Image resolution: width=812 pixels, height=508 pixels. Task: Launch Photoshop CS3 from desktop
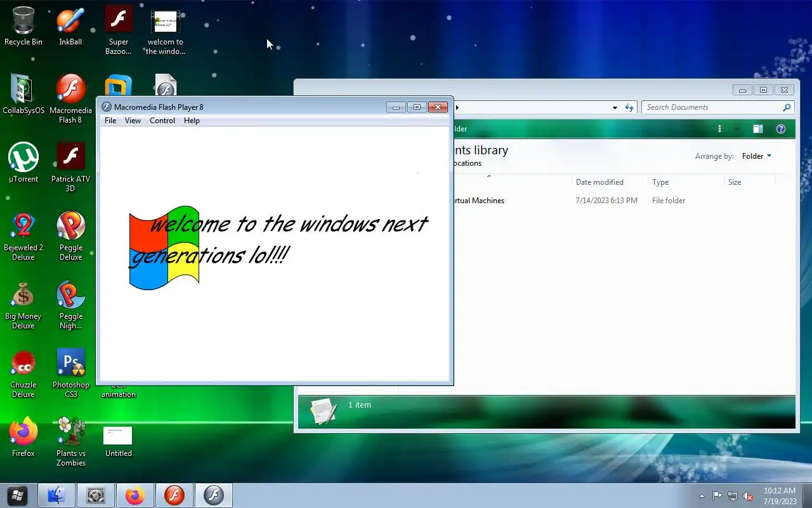click(x=70, y=373)
